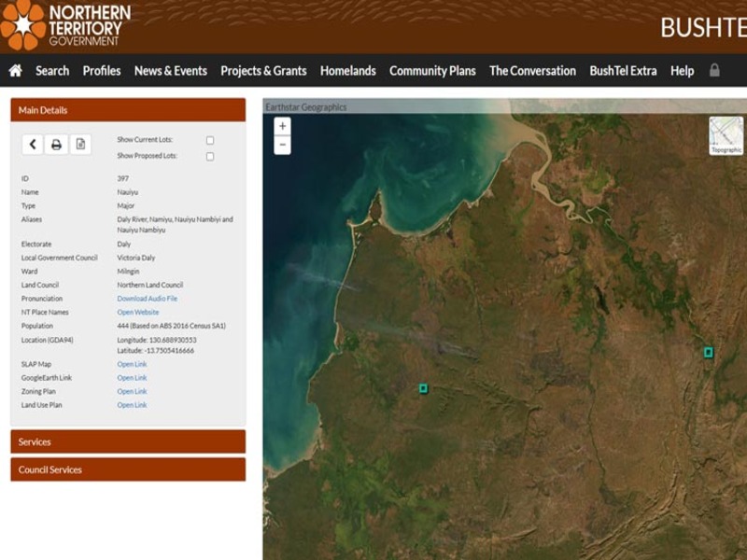Open the NT Place Names website link

[137, 313]
